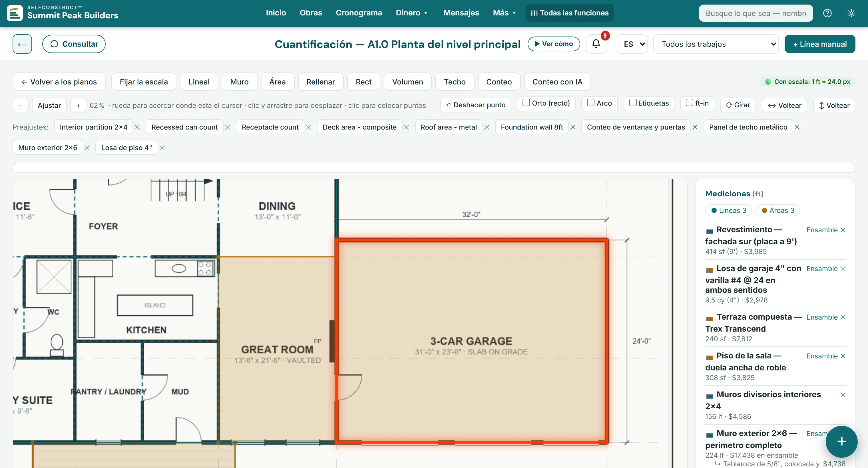Click the Revestimiento teal color swatch
This screenshot has width=868, height=468.
click(710, 231)
